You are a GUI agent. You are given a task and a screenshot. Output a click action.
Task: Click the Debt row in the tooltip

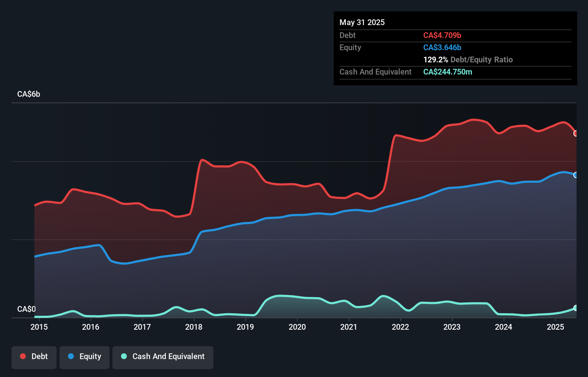point(394,35)
